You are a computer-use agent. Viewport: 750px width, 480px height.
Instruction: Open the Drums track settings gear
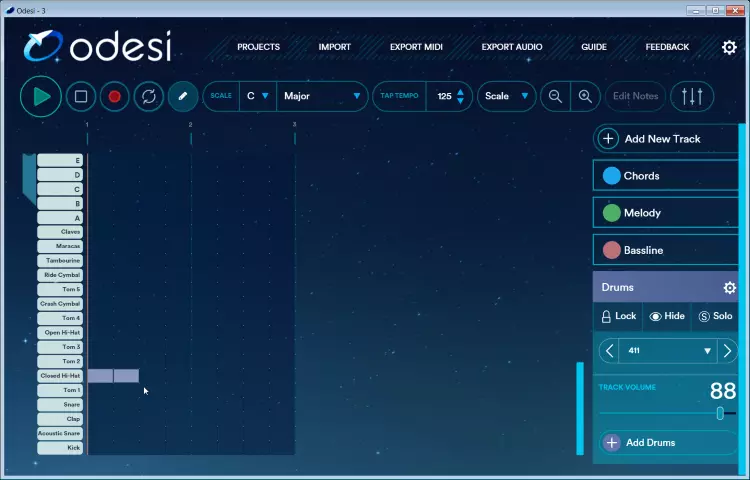coord(729,287)
